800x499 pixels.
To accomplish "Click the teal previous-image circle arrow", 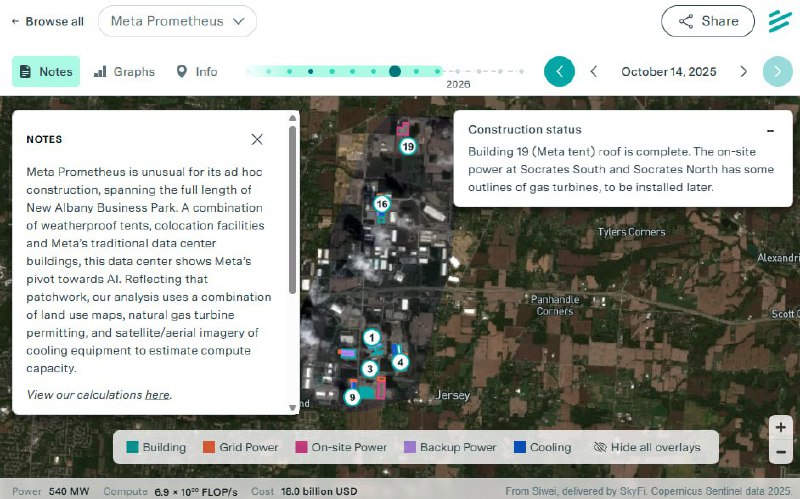I will (559, 71).
